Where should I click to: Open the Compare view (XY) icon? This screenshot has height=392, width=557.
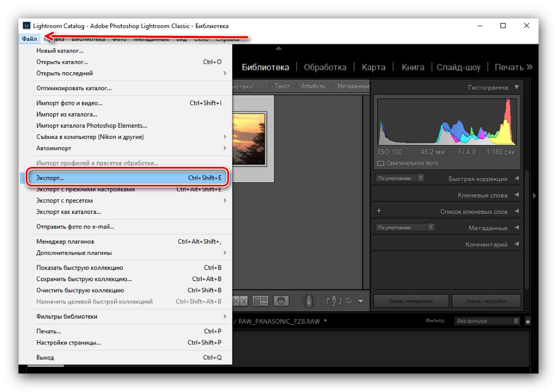pos(241,301)
